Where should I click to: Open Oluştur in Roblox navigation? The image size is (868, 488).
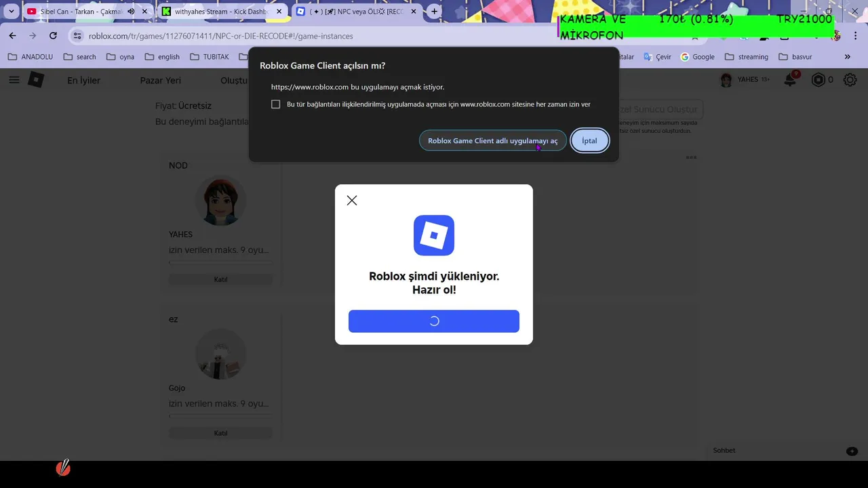pyautogui.click(x=234, y=80)
